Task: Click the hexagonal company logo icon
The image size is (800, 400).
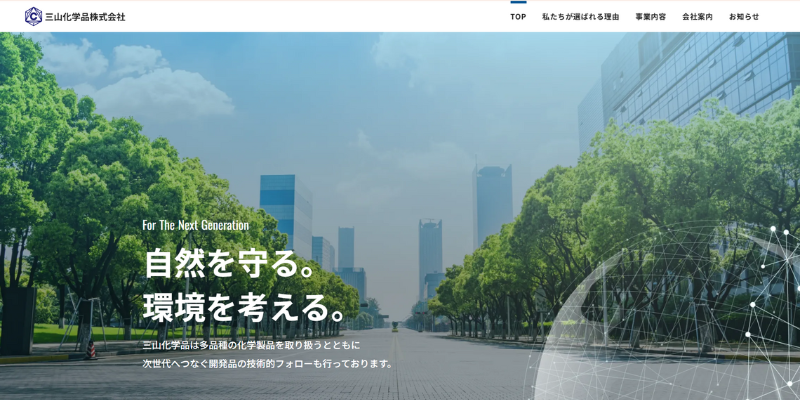Action: pyautogui.click(x=33, y=16)
